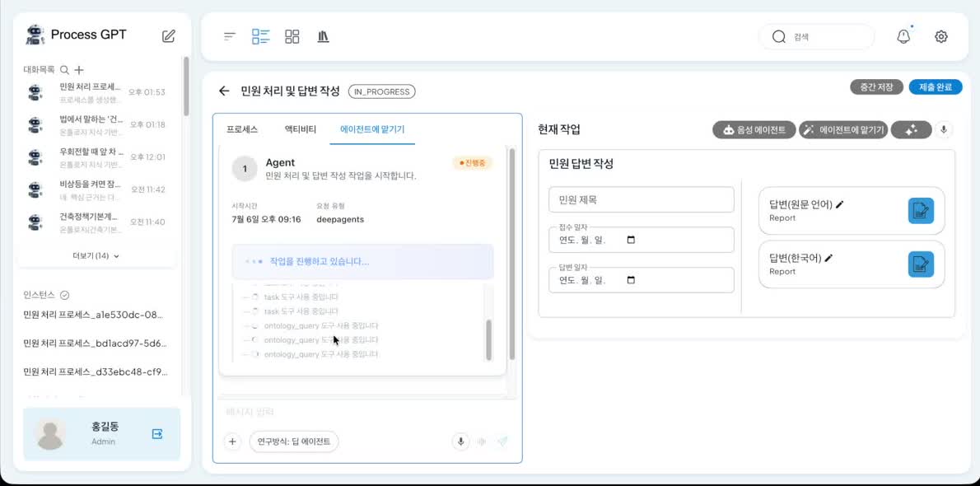Image resolution: width=980 pixels, height=486 pixels.
Task: Click the IN_PROGRESS status chip
Action: click(x=382, y=92)
